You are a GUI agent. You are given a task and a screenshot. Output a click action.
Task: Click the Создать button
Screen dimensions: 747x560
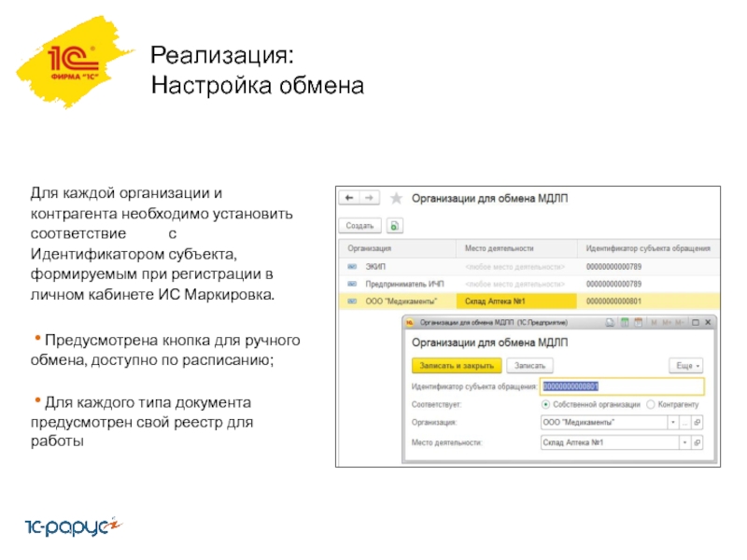pyautogui.click(x=359, y=226)
